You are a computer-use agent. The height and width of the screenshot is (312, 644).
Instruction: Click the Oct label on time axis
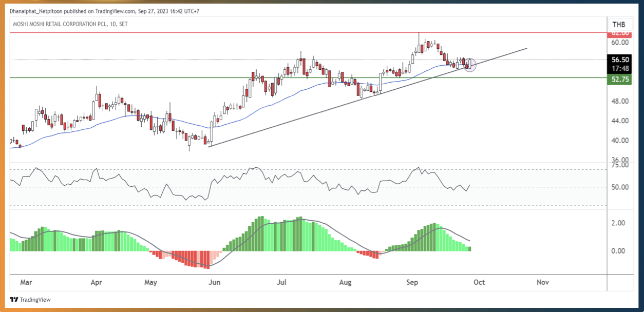pyautogui.click(x=479, y=282)
